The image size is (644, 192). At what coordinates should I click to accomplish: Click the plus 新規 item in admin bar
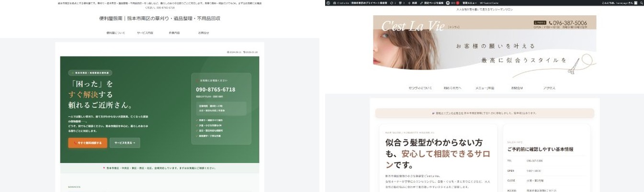click(x=412, y=3)
